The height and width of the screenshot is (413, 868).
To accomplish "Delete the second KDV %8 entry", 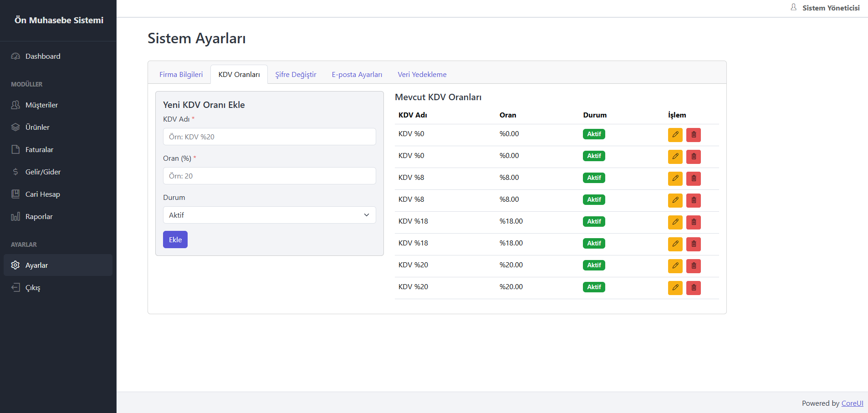I will (693, 200).
